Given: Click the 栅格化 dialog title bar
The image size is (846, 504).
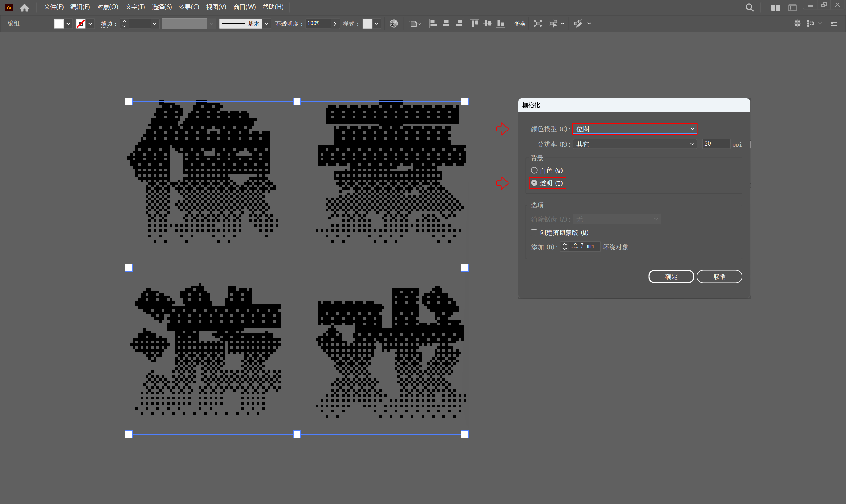Looking at the screenshot, I should click(x=634, y=105).
